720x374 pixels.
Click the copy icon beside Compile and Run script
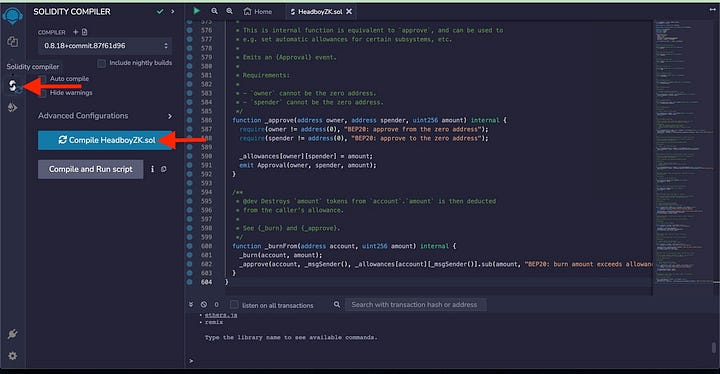point(164,169)
